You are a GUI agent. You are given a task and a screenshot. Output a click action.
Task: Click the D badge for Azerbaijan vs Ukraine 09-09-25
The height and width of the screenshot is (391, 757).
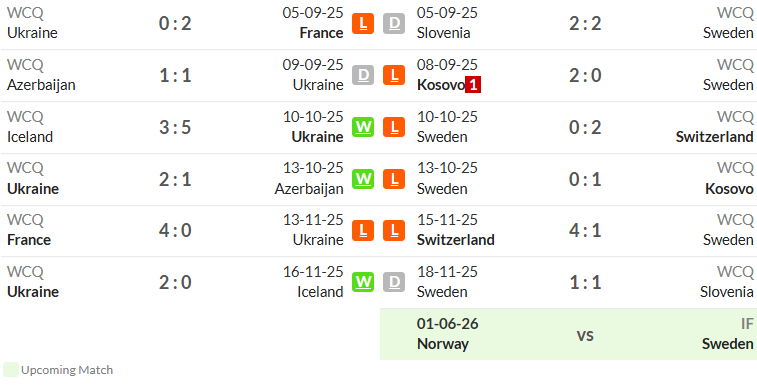(363, 75)
